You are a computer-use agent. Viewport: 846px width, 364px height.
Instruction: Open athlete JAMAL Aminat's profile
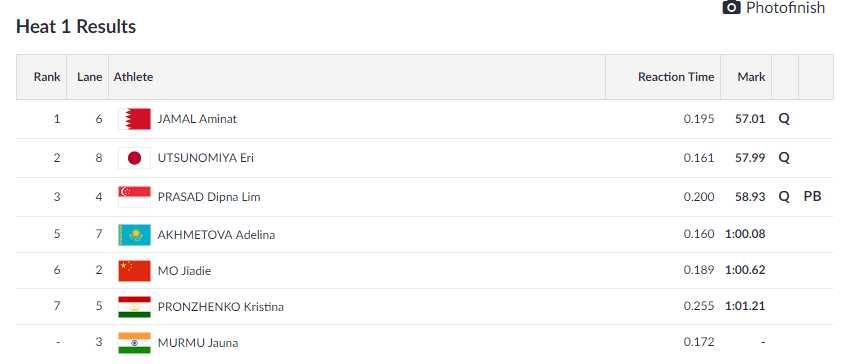pos(197,119)
